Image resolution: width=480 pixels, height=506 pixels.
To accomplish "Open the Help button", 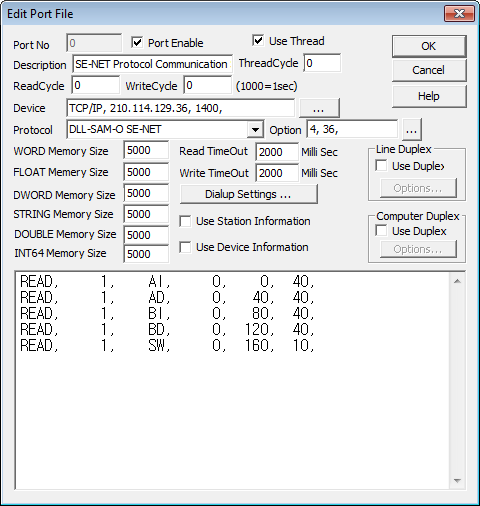I will (429, 96).
